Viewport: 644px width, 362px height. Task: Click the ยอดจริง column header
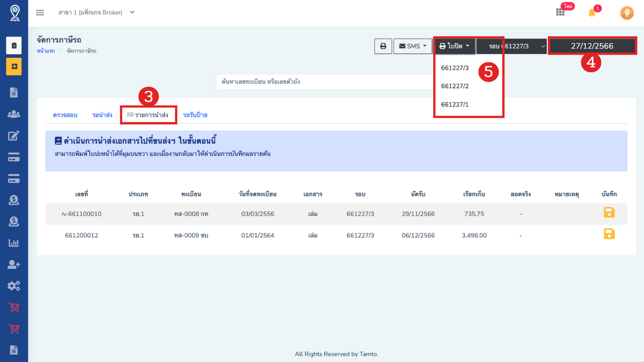tap(520, 194)
